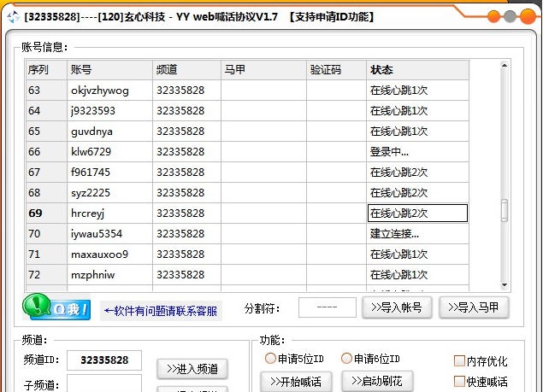Click the 频道ID input field

pyautogui.click(x=104, y=360)
